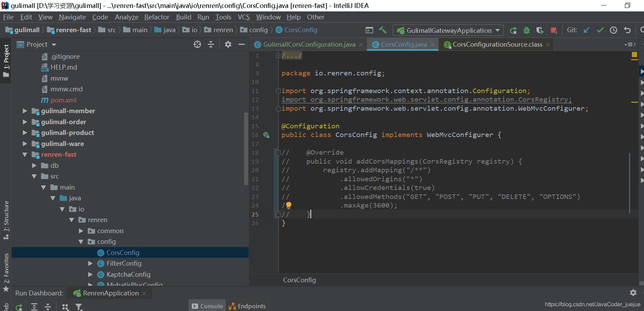
Task: Open Project view selector dropdown arrow
Action: click(x=54, y=45)
